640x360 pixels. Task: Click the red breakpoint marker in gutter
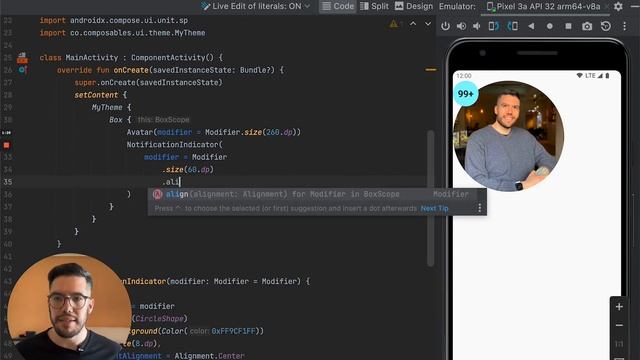(x=6, y=145)
